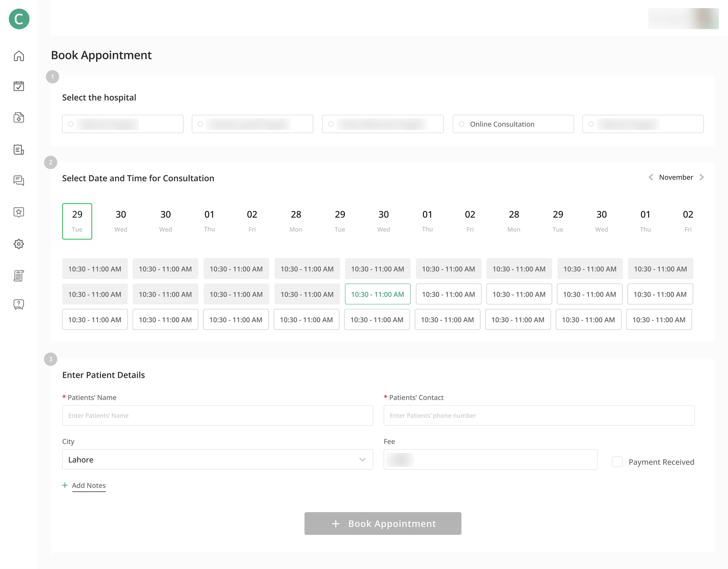Click the November month label
Viewport: 728px width, 569px height.
click(x=676, y=177)
